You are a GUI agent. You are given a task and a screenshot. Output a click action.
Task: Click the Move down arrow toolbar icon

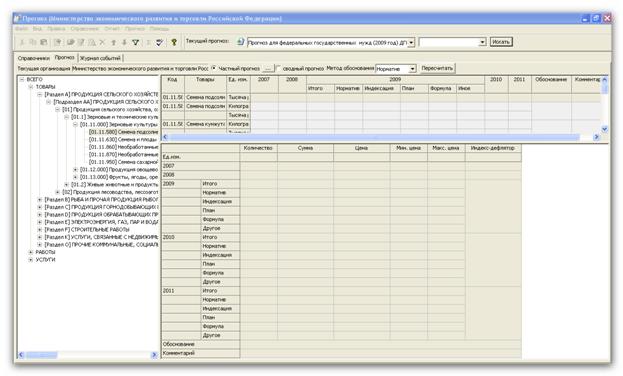click(124, 42)
